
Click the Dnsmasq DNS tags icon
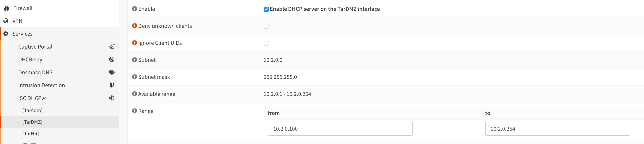111,72
